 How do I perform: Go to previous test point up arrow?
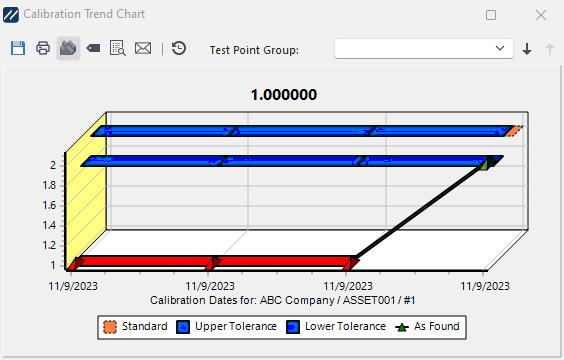click(550, 49)
